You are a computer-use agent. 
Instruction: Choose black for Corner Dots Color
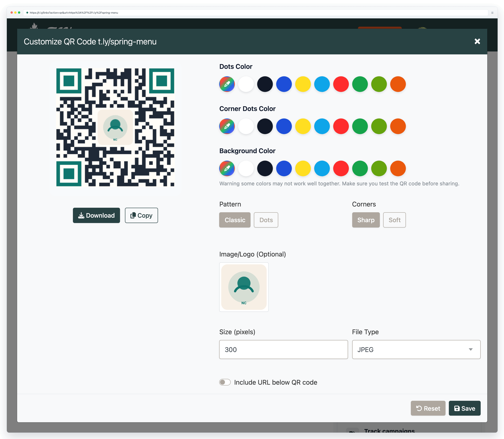265,126
